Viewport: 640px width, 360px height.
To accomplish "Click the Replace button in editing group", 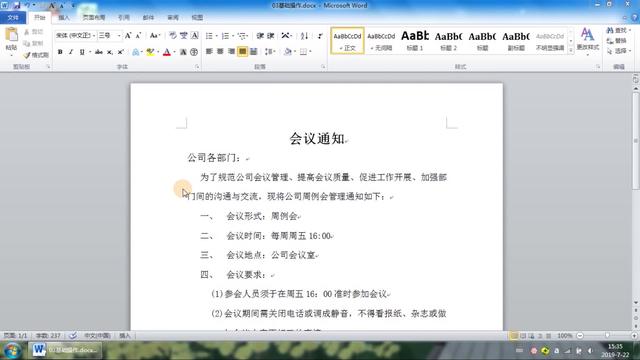I will click(617, 41).
